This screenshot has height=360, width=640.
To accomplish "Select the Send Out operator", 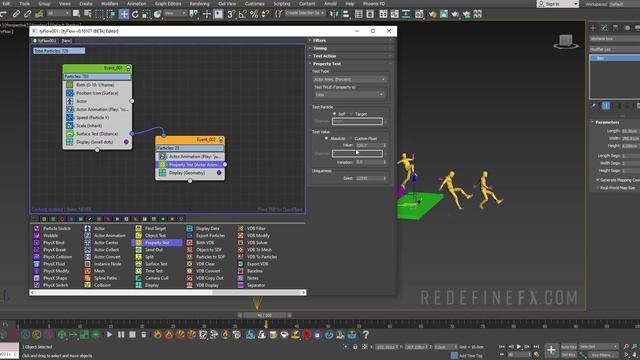I will (x=154, y=249).
